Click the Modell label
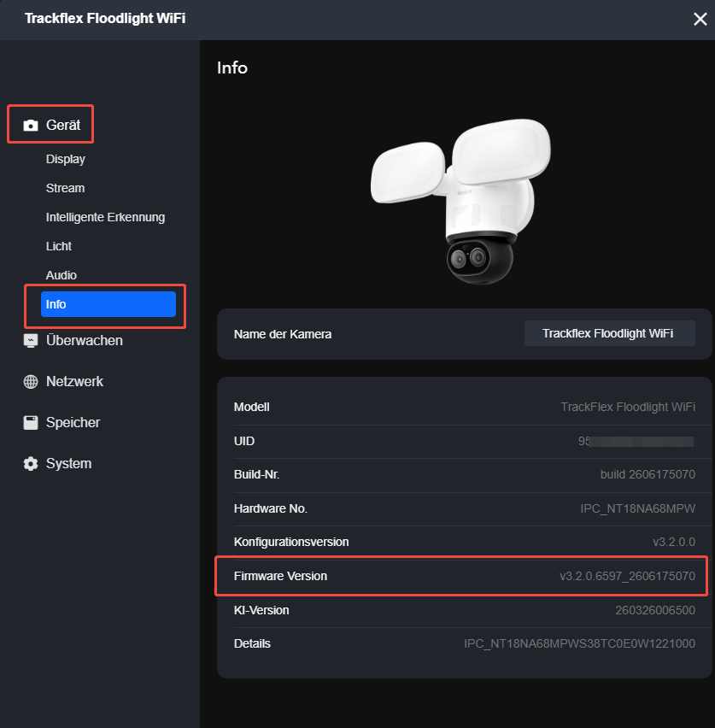The image size is (715, 728). click(x=252, y=408)
